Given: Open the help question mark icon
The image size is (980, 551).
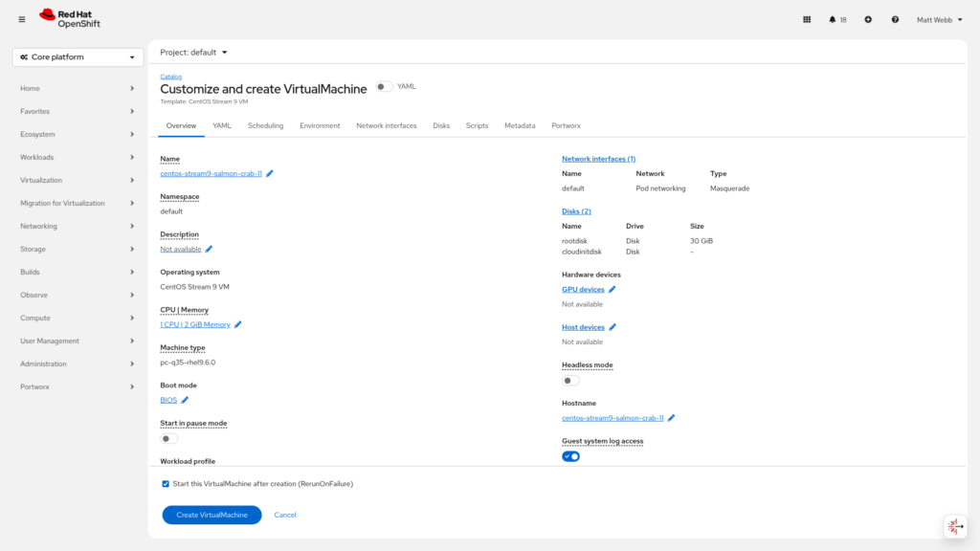Looking at the screenshot, I should click(895, 19).
